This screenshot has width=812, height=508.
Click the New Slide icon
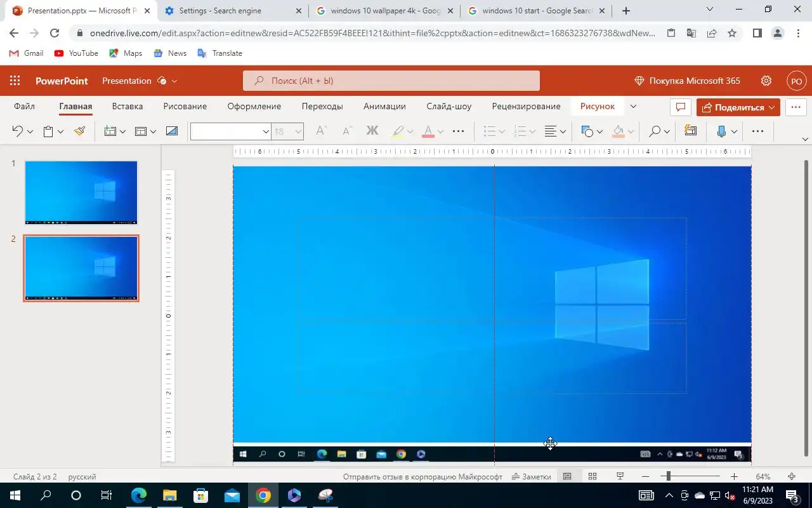pos(110,131)
